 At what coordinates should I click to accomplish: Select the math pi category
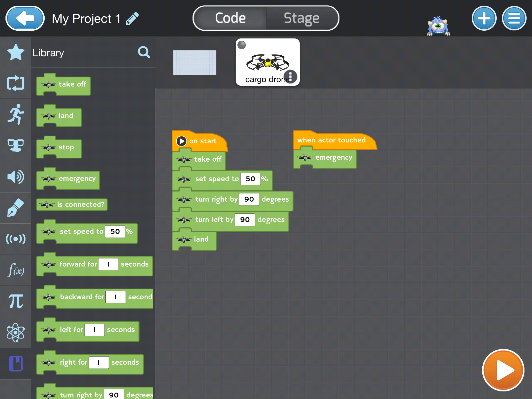(15, 301)
